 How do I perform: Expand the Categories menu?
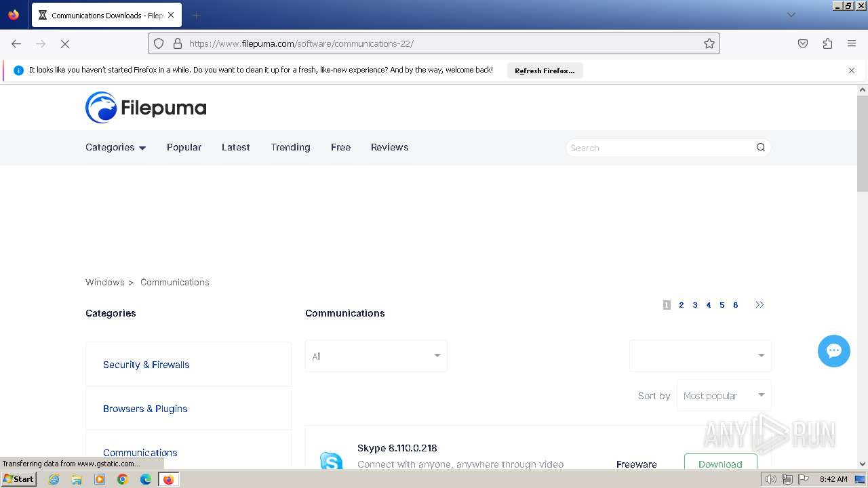point(116,147)
